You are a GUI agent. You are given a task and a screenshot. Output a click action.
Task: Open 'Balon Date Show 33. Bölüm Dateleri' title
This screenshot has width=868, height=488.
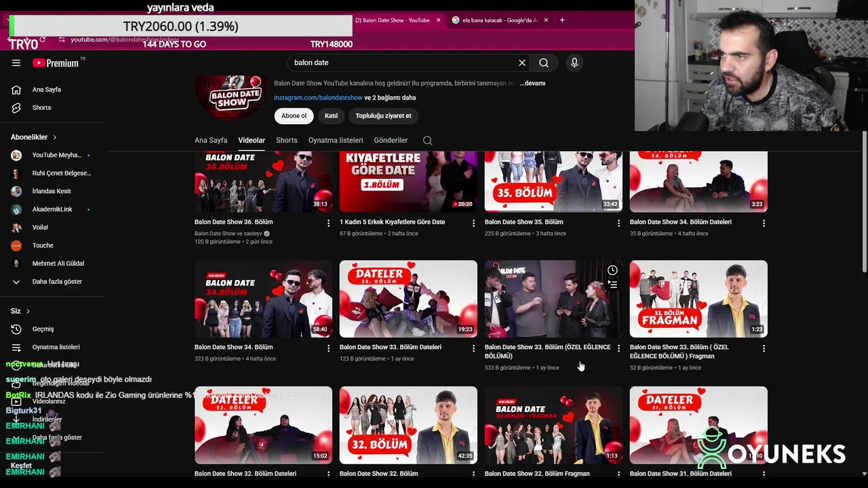pyautogui.click(x=391, y=347)
